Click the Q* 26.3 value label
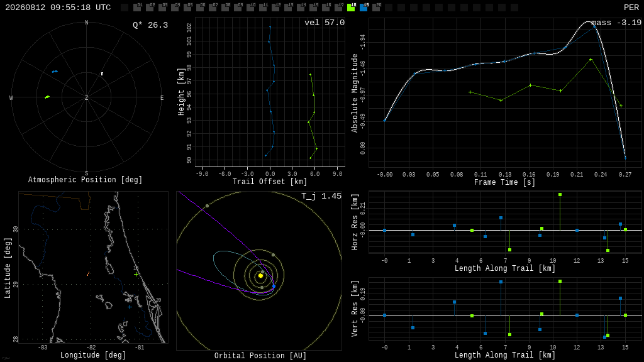The image size is (644, 362). click(150, 25)
